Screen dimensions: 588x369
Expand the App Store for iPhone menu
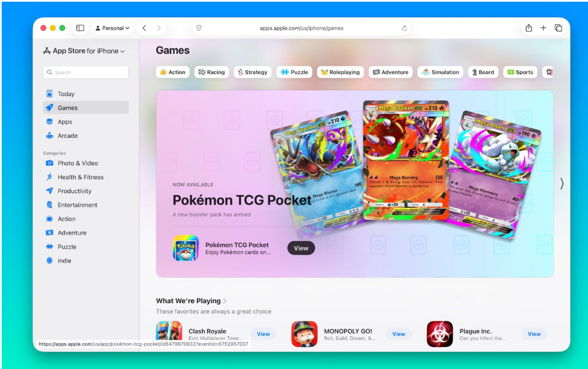[84, 51]
